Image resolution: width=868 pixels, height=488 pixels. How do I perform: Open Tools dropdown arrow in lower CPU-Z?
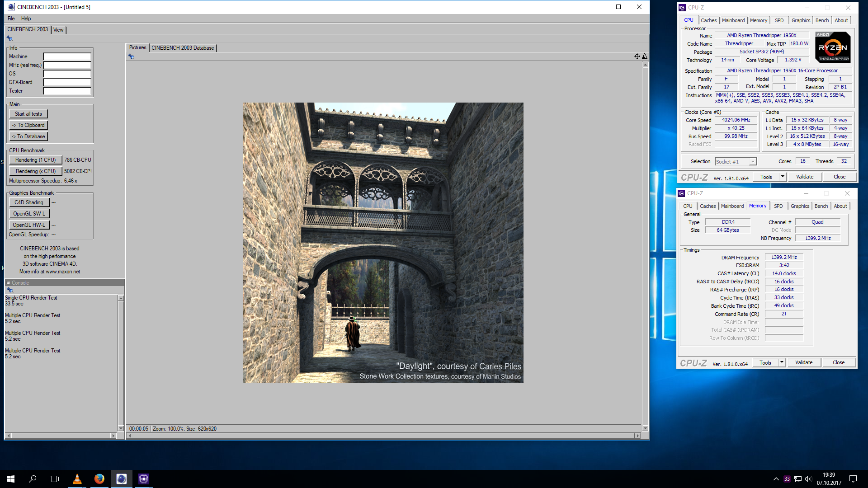[782, 362]
